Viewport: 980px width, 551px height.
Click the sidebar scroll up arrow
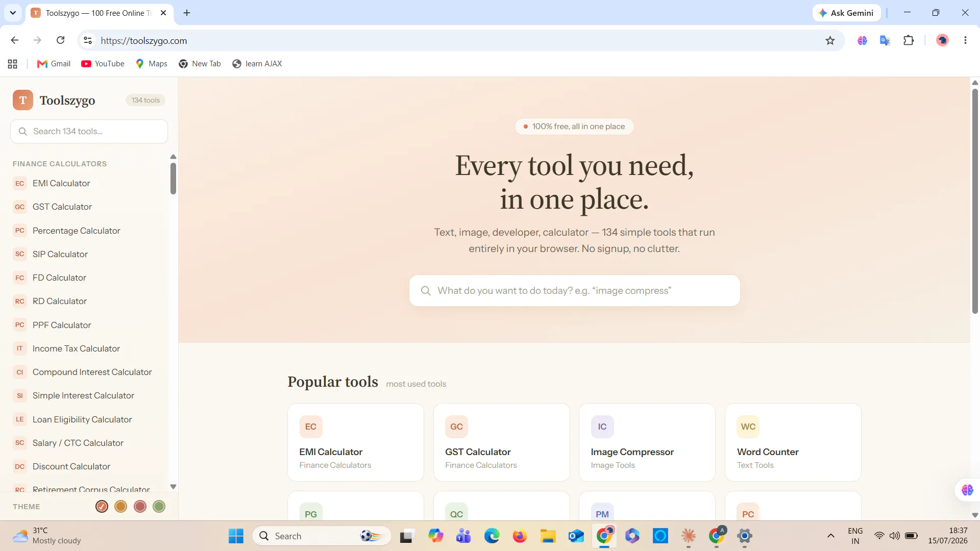[173, 157]
